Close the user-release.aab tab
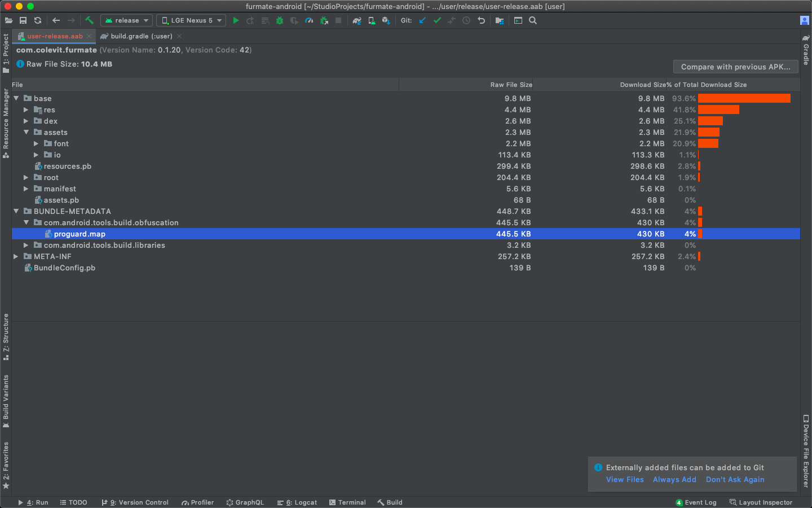 [x=89, y=36]
